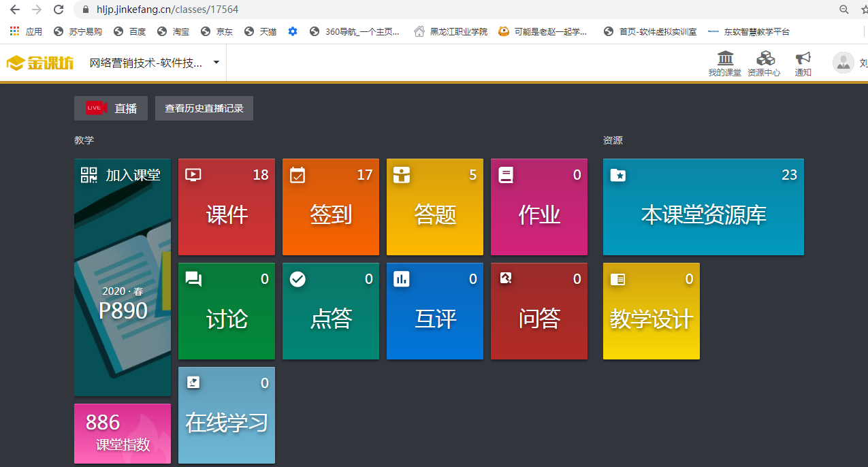The image size is (868, 467).
Task: Click 查看历史直播记录 button
Action: click(204, 108)
